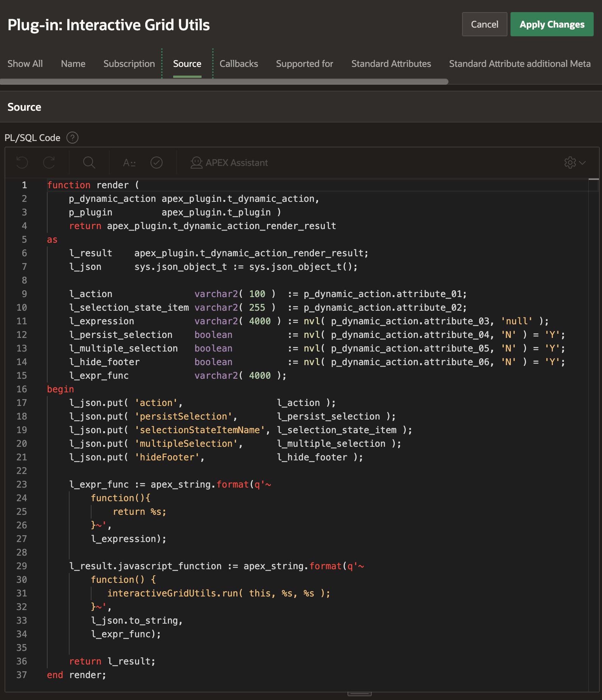Viewport: 602px width, 700px height.
Task: Go to the Subscription tab
Action: coord(129,63)
